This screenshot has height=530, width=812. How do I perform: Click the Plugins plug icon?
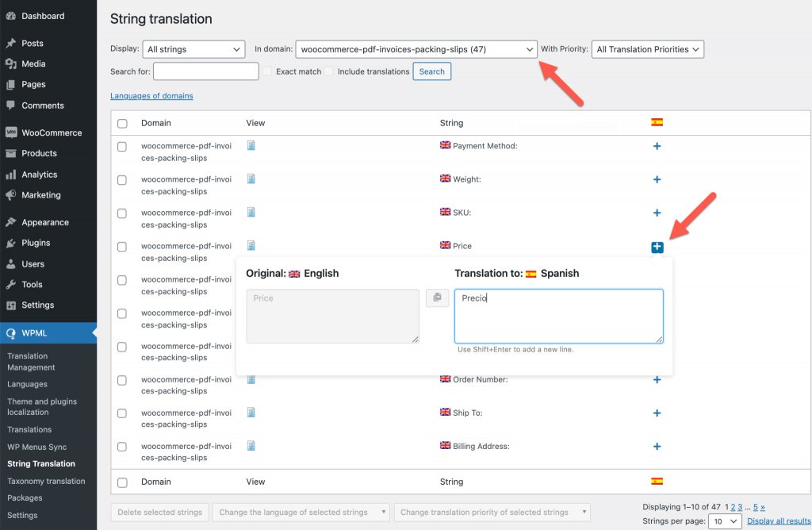11,243
